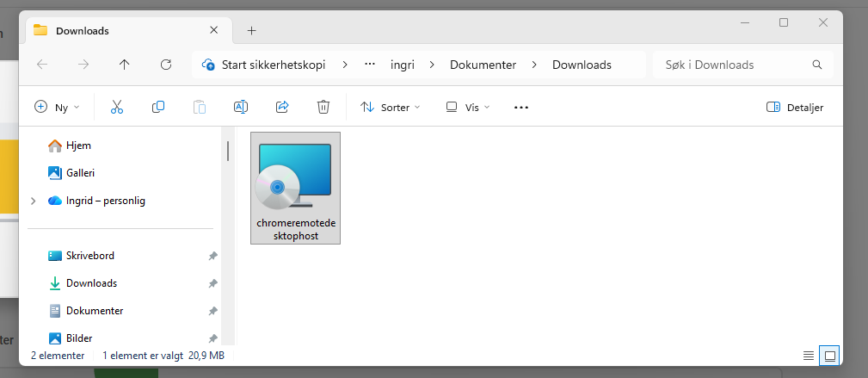This screenshot has height=378, width=868.
Task: Navigate to Dokumenter breadcrumb
Action: [483, 65]
